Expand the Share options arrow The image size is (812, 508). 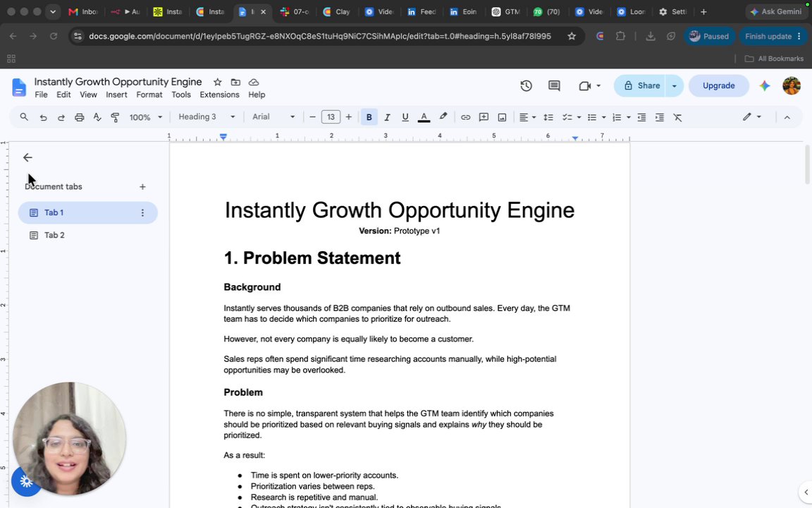click(675, 85)
